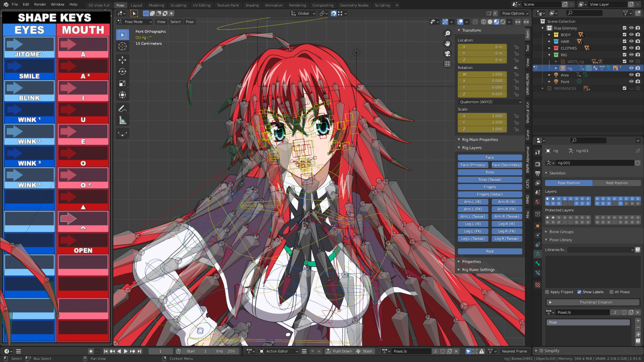This screenshot has height=362, width=644.
Task: Open the Quaternion (WXYZ) rotation mode dropdown
Action: pos(490,102)
